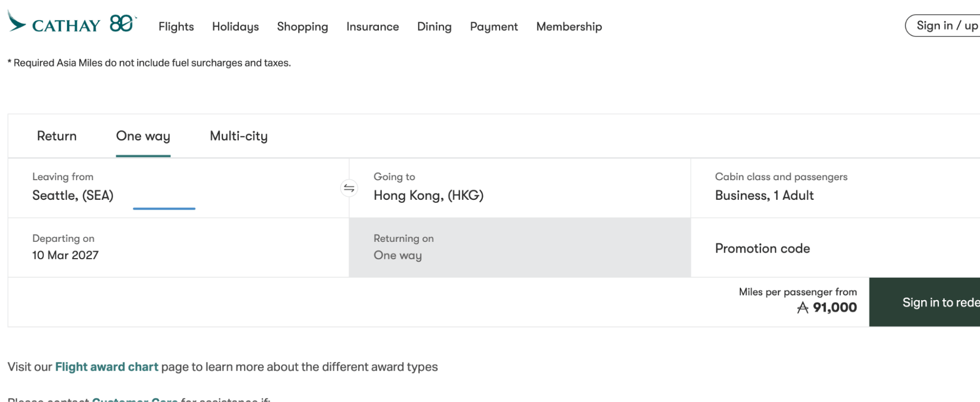Click the fuel surcharges disclaimer text
The height and width of the screenshot is (402, 980).
(149, 63)
